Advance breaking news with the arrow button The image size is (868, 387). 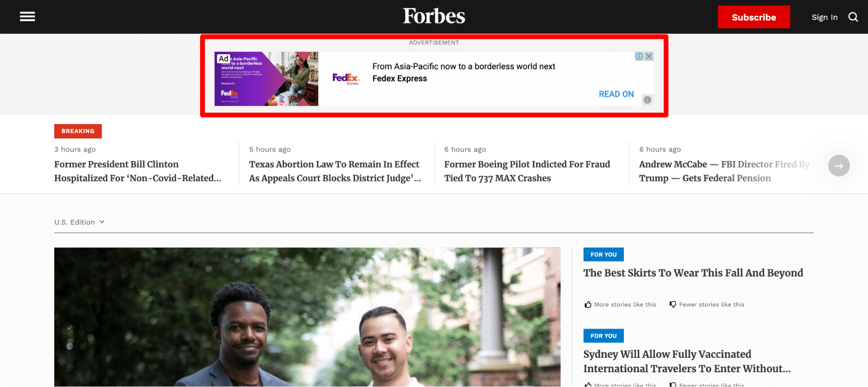pos(838,166)
